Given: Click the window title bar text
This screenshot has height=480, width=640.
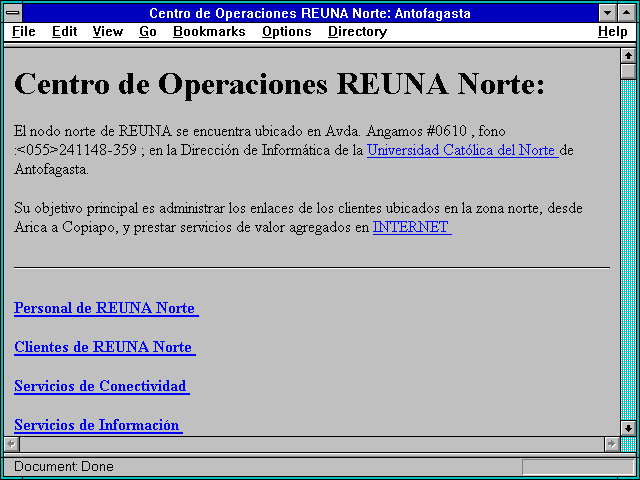Looking at the screenshot, I should point(310,13).
